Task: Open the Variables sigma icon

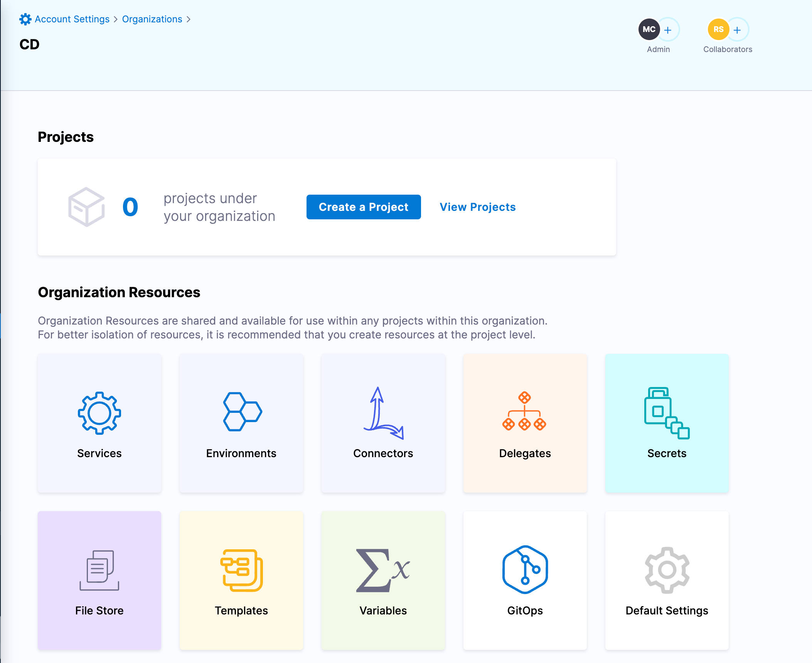Action: click(383, 570)
